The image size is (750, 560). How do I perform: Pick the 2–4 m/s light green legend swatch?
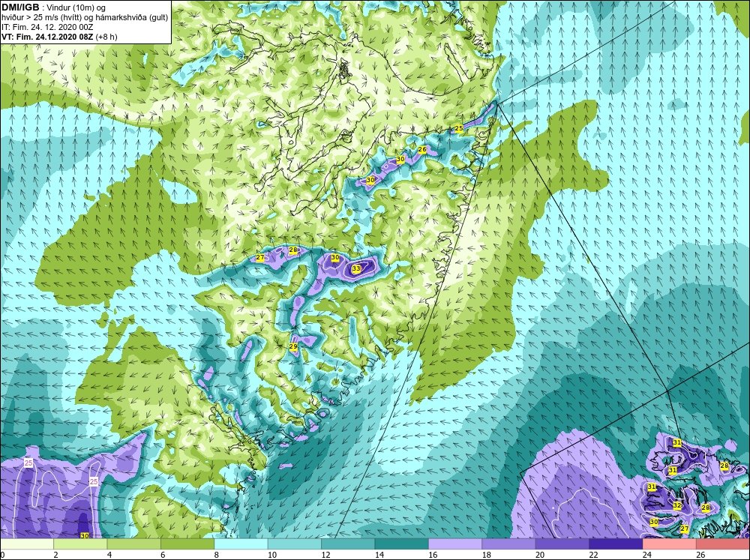80,544
